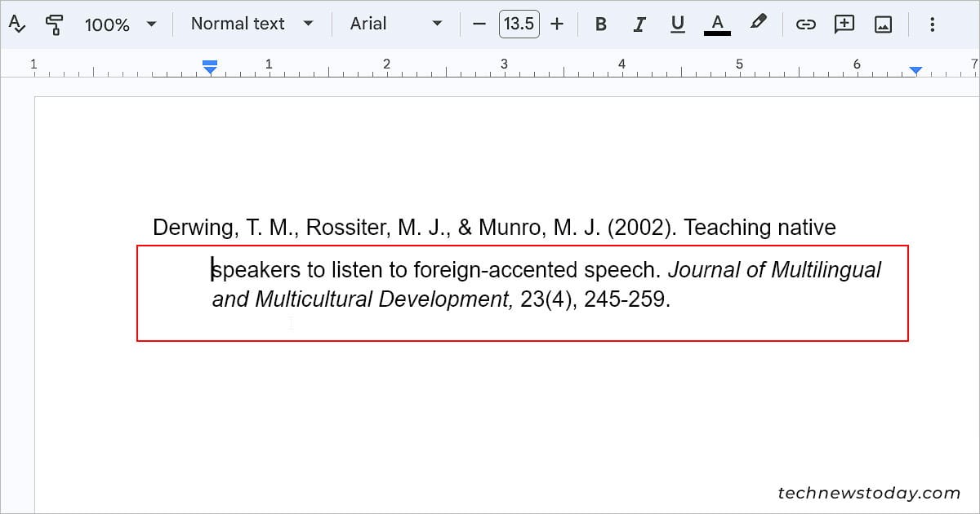980x514 pixels.
Task: Click the text '23(4), 245-259.'
Action: [595, 299]
